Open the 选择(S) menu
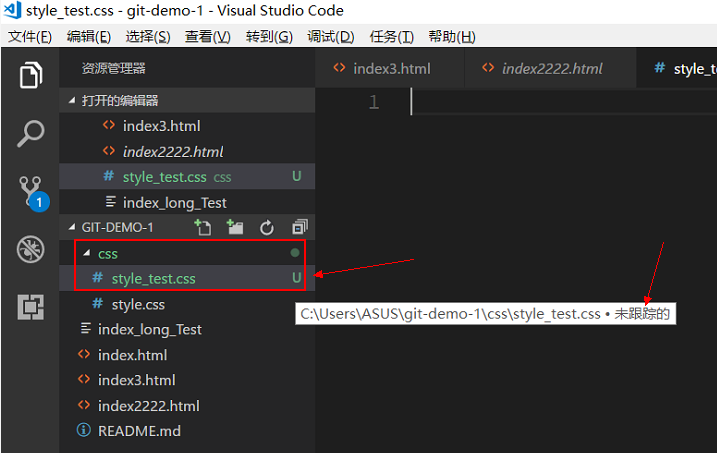Screen dimensions: 717x453 [x=148, y=36]
